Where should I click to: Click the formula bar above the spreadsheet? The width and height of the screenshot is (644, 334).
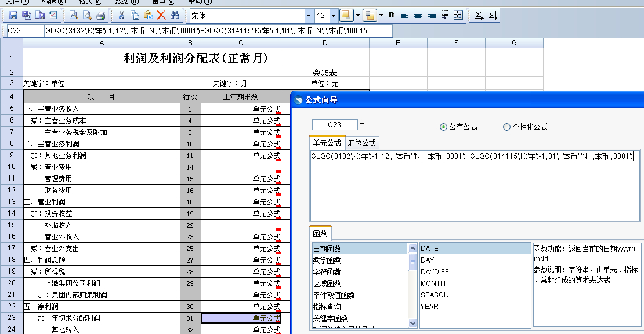pos(218,31)
